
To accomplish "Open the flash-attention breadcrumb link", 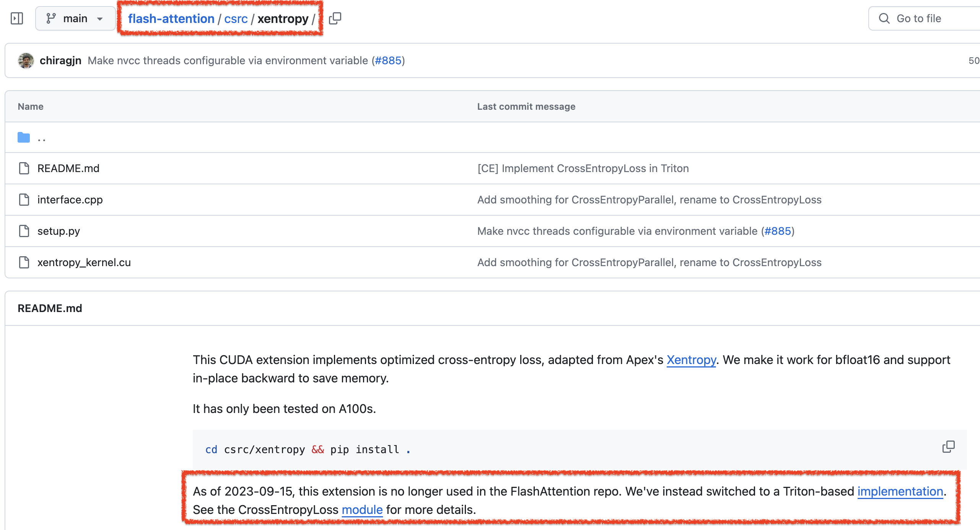I will (x=171, y=18).
